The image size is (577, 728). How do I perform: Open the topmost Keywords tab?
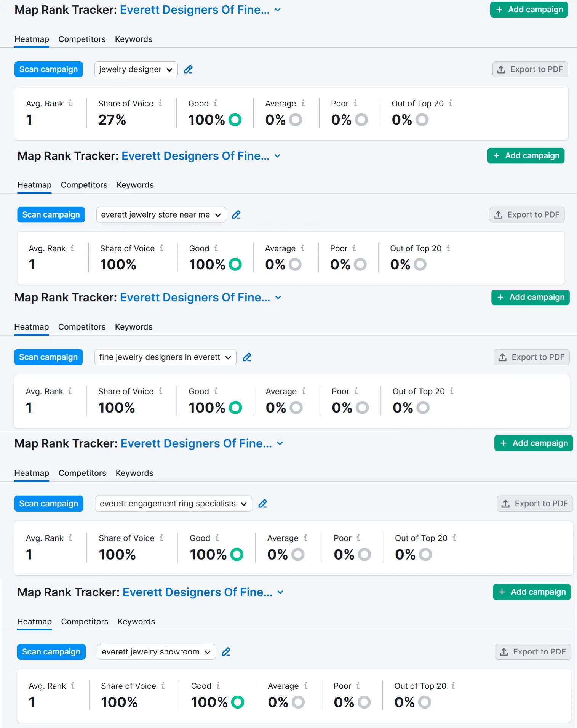click(134, 39)
